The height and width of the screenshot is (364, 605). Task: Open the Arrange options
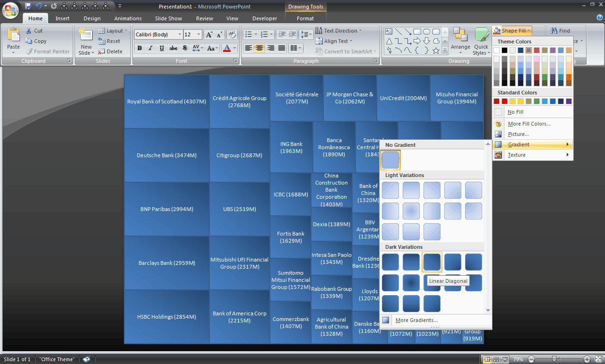pos(460,41)
